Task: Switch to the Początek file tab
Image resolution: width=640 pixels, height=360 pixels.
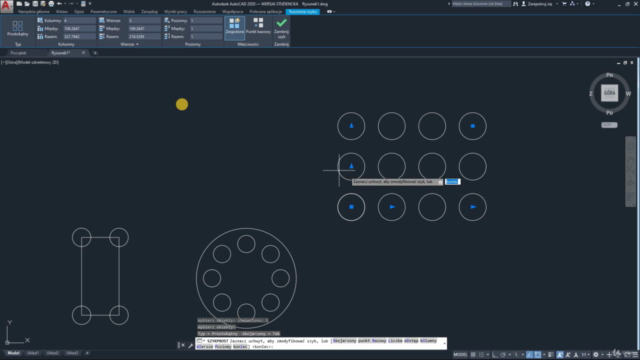Action: point(18,53)
